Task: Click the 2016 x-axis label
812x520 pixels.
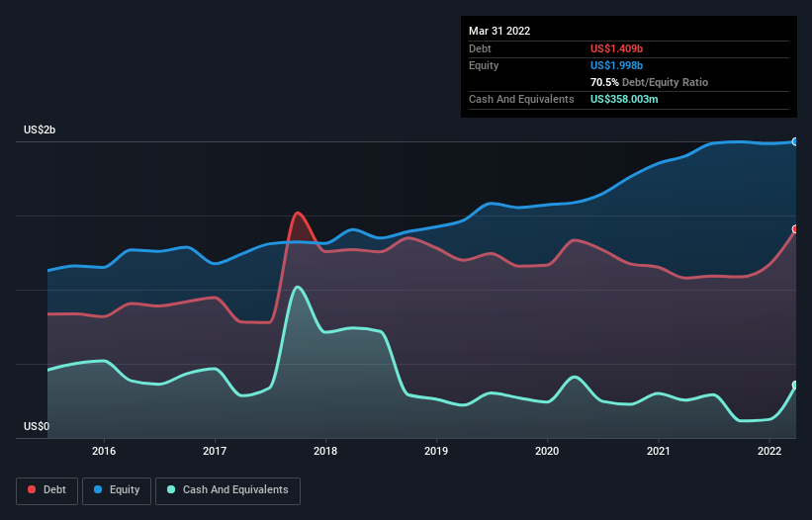Action: pos(104,451)
